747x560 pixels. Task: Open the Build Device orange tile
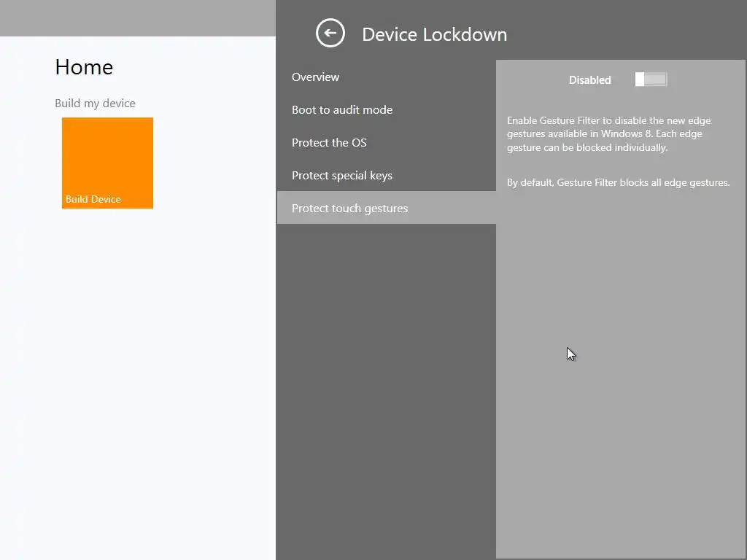[107, 163]
